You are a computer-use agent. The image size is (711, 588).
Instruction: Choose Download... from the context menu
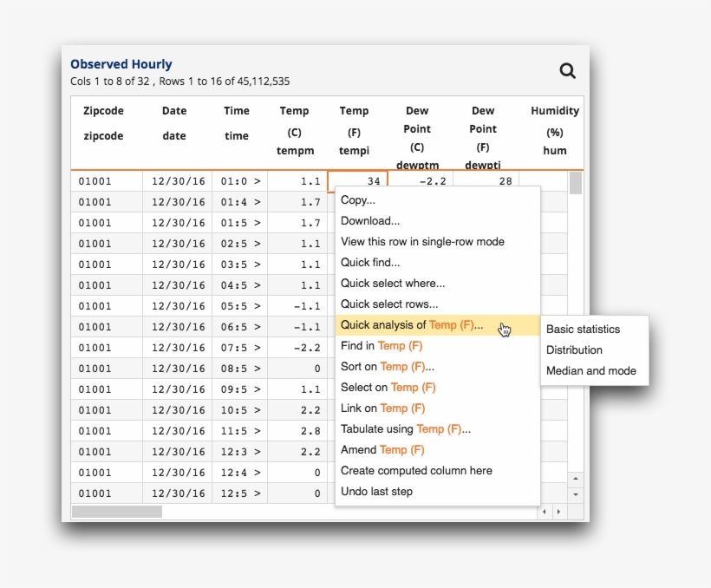tap(438, 221)
